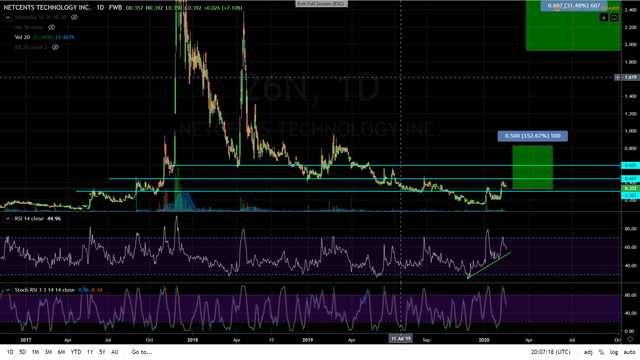
Task: Click the chart settings icon beside time axis
Action: [x=630, y=340]
